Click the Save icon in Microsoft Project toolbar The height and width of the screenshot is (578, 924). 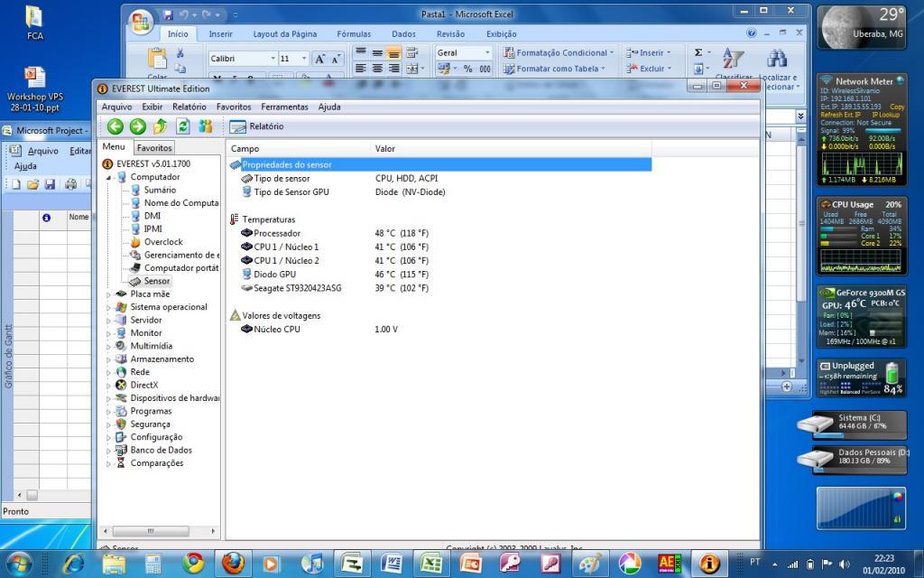(51, 184)
